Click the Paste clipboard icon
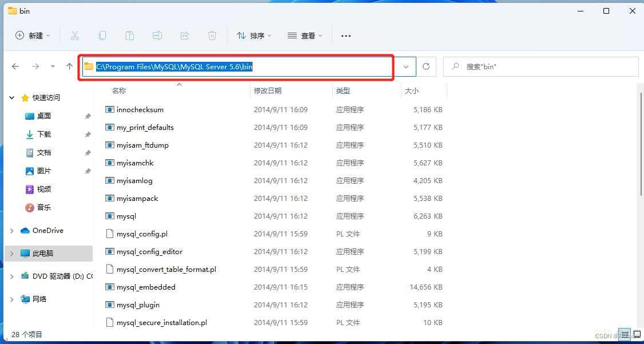 pos(129,35)
